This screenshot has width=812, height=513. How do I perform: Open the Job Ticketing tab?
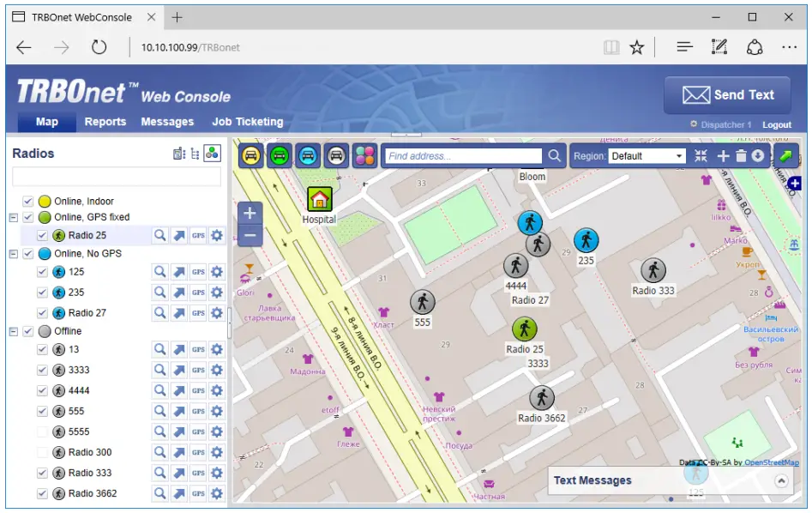(248, 122)
